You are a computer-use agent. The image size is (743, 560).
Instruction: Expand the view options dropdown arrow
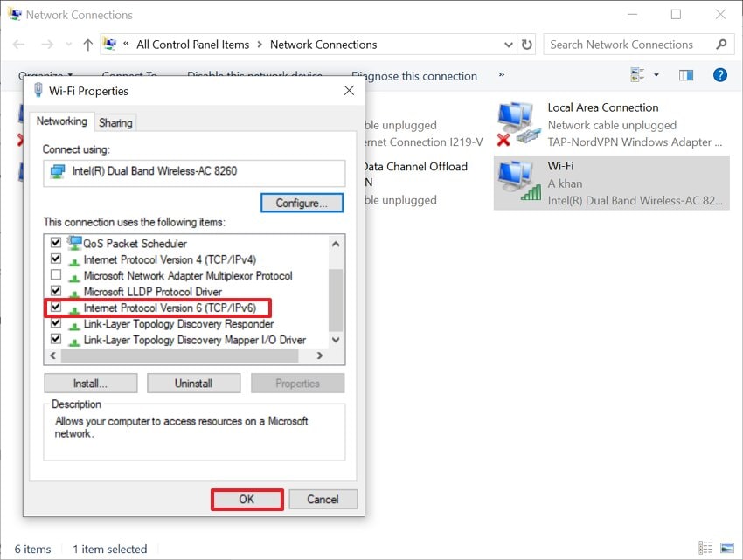point(656,75)
